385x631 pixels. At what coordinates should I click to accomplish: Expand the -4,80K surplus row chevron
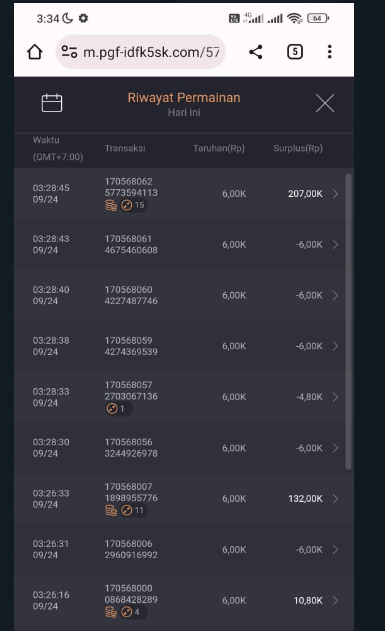click(336, 397)
